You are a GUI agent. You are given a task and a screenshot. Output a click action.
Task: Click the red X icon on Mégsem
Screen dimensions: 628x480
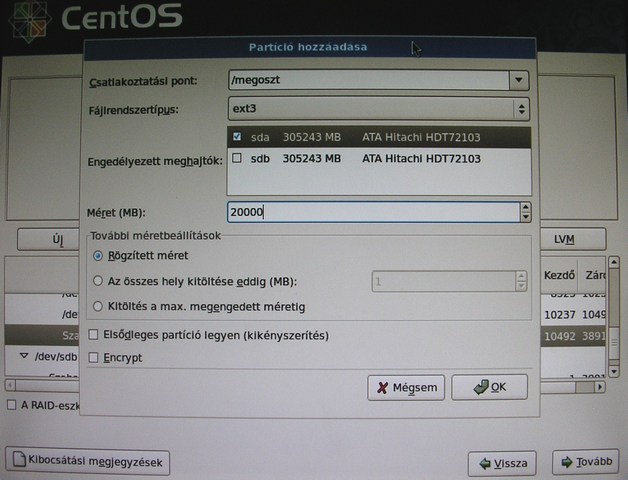pyautogui.click(x=382, y=387)
